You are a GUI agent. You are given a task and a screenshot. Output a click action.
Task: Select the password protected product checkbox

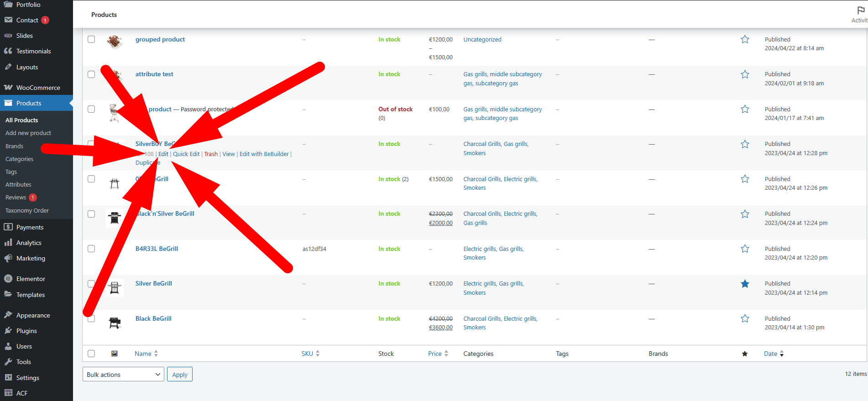click(x=91, y=109)
